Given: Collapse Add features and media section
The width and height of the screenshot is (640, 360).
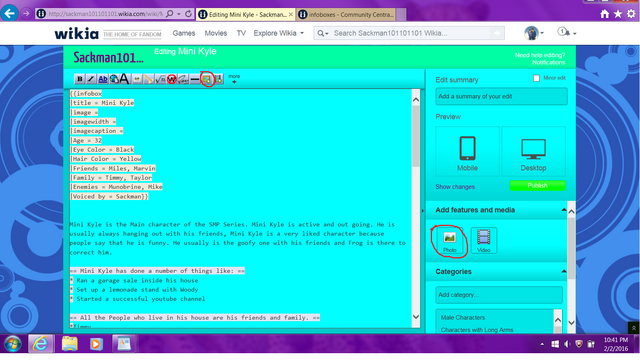Looking at the screenshot, I should pos(564,210).
